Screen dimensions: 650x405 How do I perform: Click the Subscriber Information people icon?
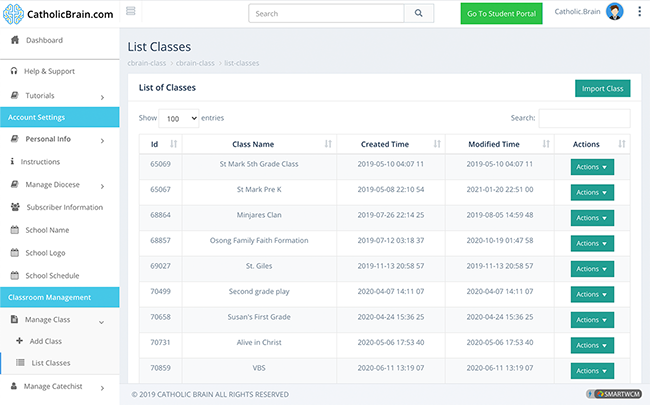(15, 207)
